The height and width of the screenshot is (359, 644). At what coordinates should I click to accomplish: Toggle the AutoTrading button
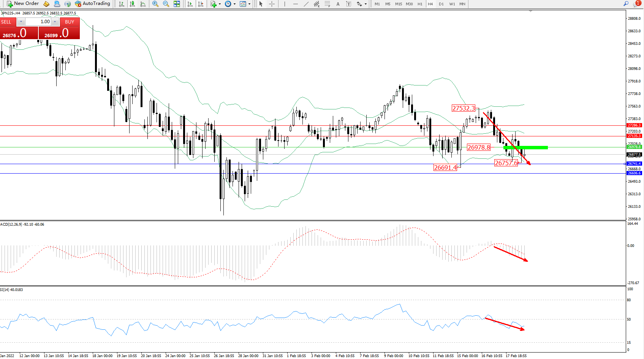pyautogui.click(x=93, y=4)
